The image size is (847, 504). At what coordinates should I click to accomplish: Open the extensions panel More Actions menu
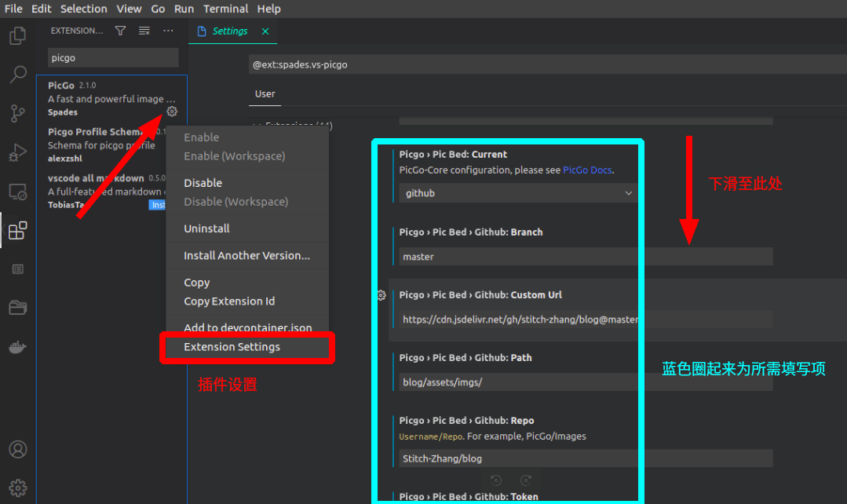pyautogui.click(x=168, y=30)
